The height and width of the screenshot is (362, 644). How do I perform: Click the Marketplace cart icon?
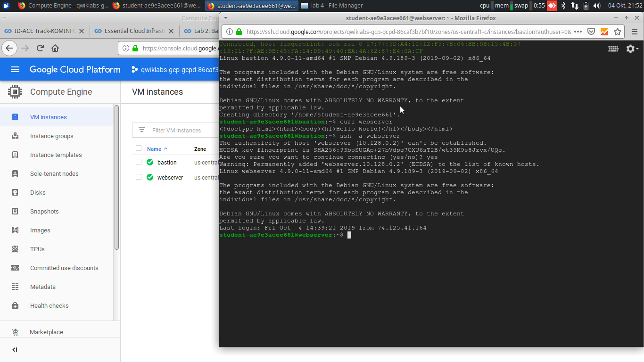[15, 332]
